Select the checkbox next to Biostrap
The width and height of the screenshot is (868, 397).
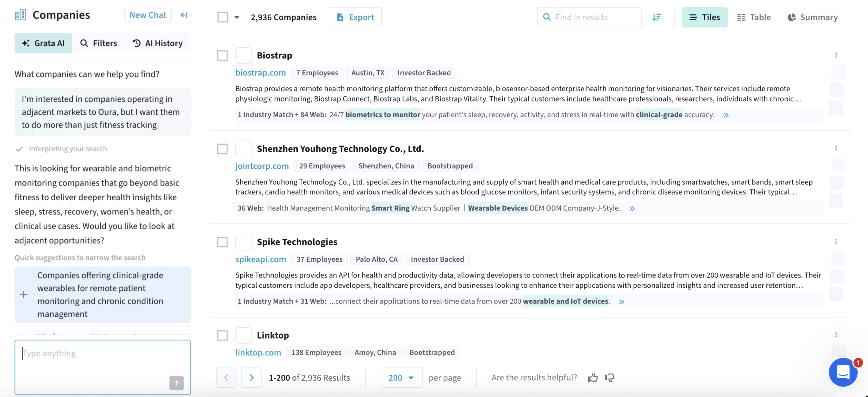[222, 55]
